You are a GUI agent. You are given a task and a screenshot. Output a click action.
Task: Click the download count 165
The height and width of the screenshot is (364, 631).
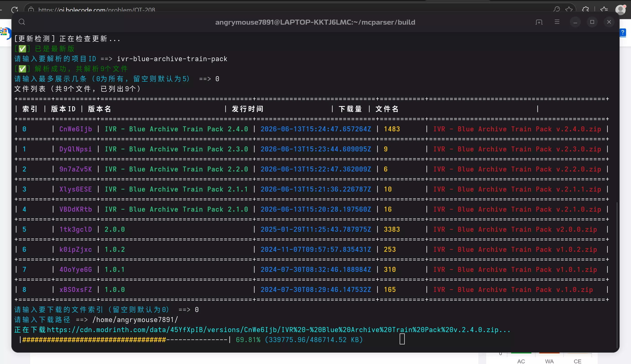[390, 289]
